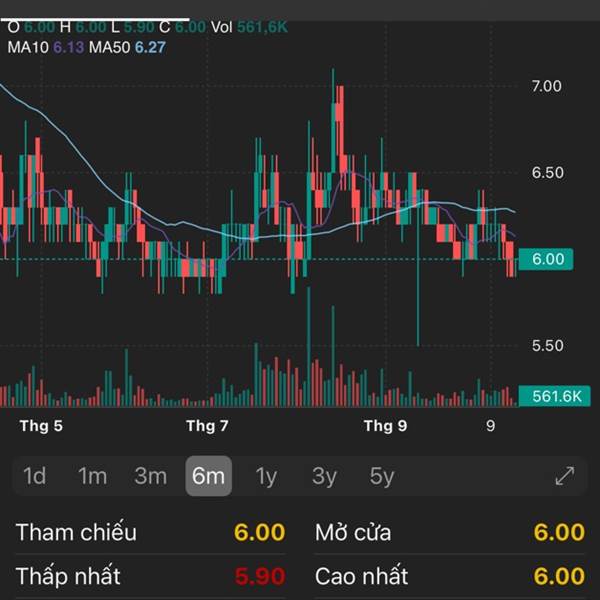Click the green 6.00 current price label
This screenshot has width=600, height=600.
click(x=546, y=259)
